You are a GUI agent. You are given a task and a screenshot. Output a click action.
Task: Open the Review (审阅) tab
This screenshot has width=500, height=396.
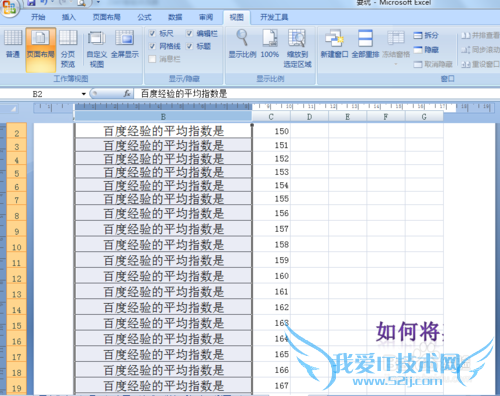pyautogui.click(x=206, y=17)
